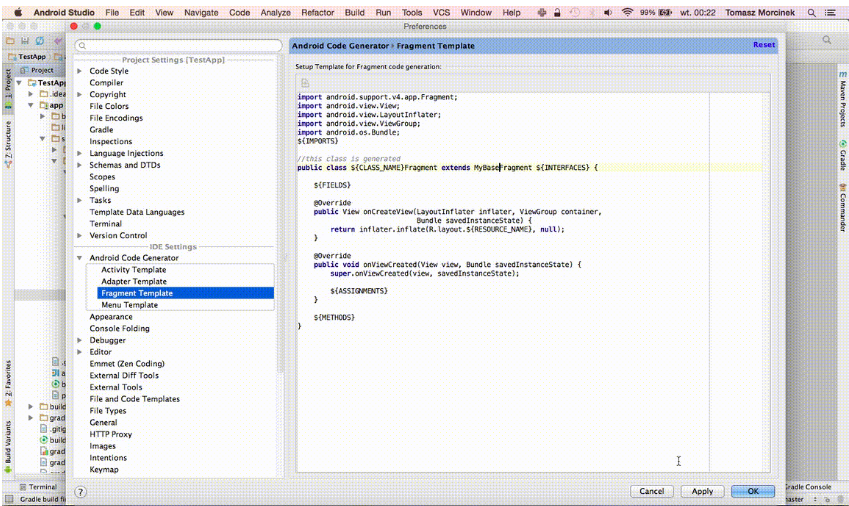Open the Build menu
The height and width of the screenshot is (506, 849).
(355, 12)
